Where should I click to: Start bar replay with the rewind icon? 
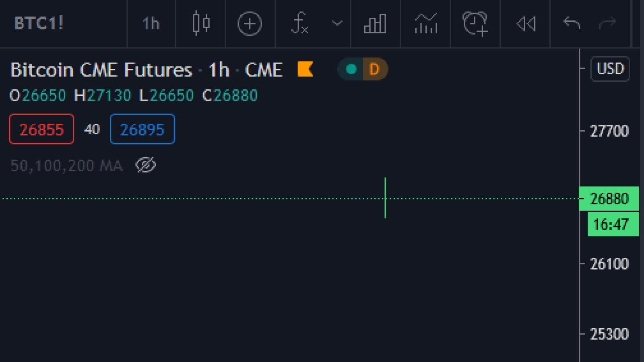click(526, 24)
